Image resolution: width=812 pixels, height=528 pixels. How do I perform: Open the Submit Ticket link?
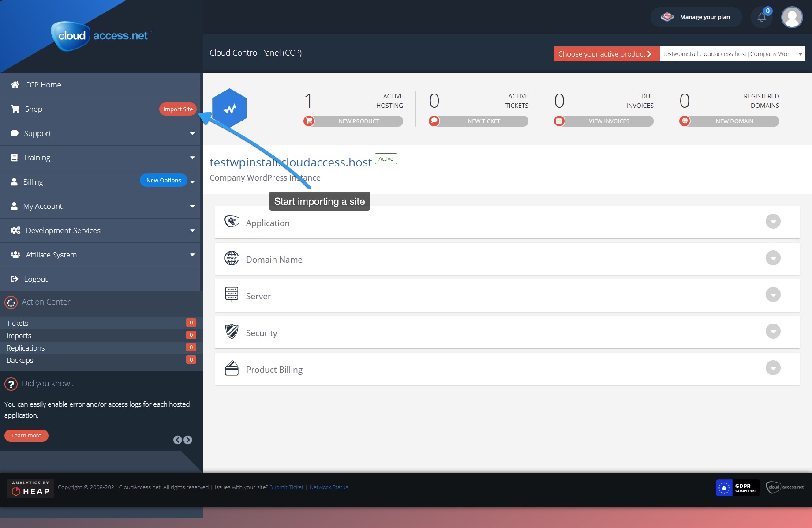[287, 487]
